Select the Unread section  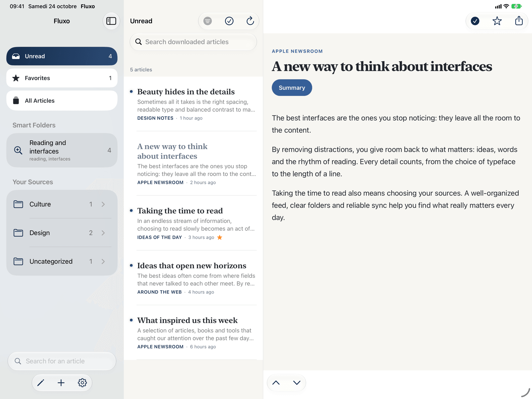click(x=62, y=56)
